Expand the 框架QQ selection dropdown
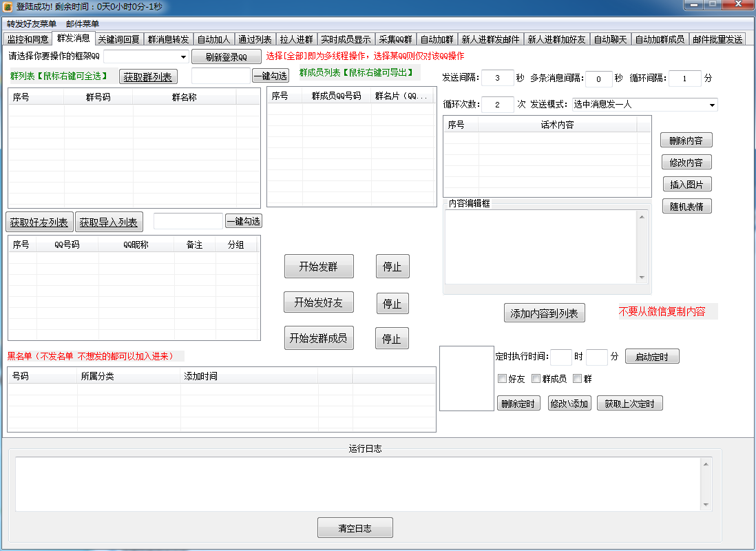Image resolution: width=756 pixels, height=551 pixels. [x=183, y=57]
